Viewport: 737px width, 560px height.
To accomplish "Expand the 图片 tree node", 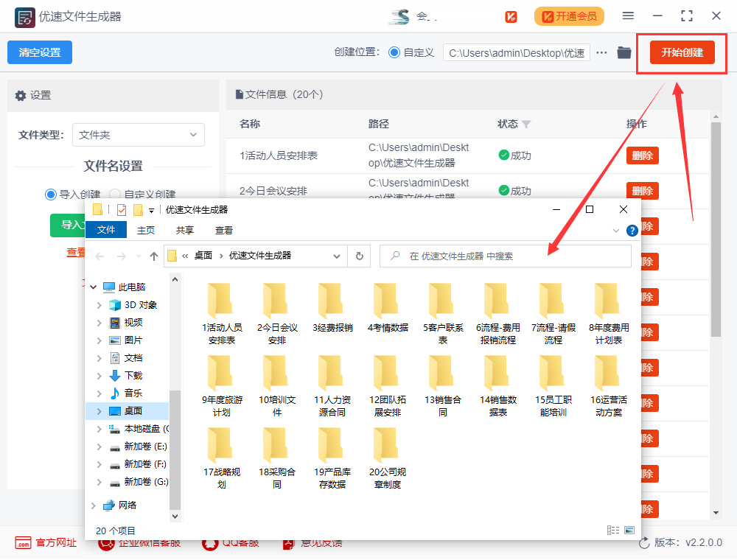I will point(99,340).
